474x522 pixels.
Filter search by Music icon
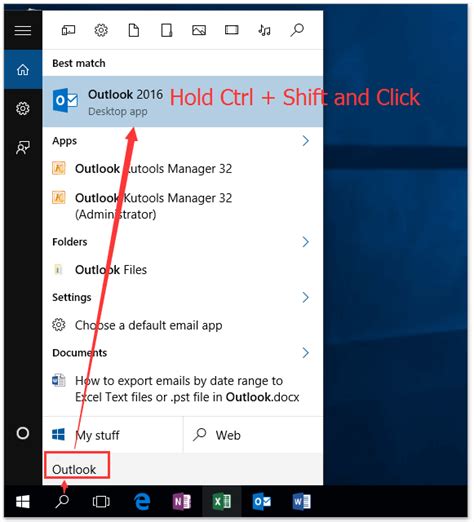(x=264, y=30)
